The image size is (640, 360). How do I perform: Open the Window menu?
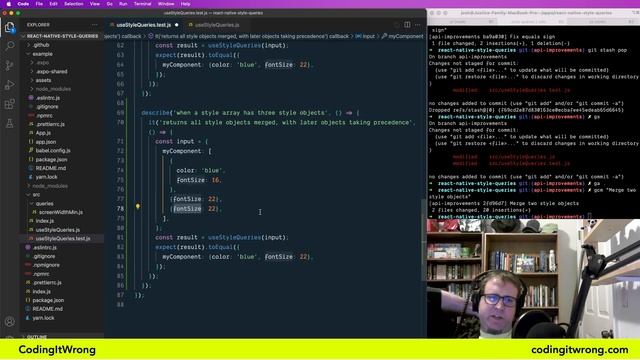click(x=166, y=4)
